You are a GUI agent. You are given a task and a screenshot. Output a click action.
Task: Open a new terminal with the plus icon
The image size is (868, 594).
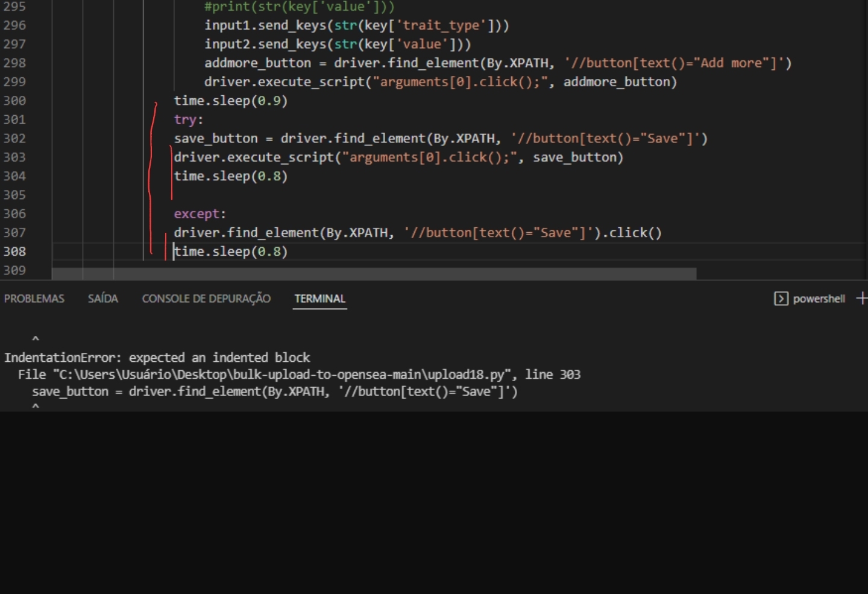(x=863, y=297)
